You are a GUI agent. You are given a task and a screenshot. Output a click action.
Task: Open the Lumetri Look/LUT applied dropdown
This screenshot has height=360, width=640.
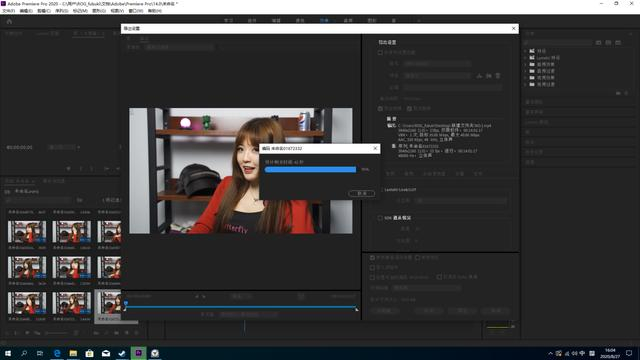461,200
